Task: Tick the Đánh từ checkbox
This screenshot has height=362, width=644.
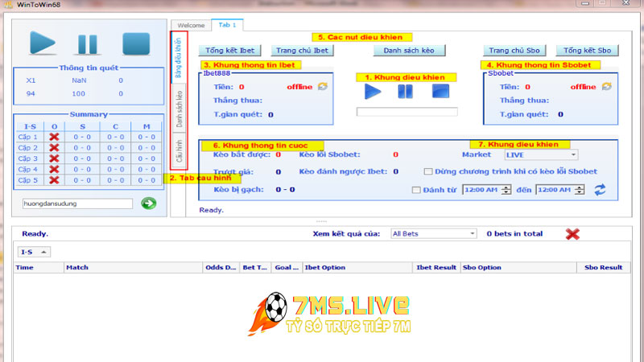Action: pos(415,190)
